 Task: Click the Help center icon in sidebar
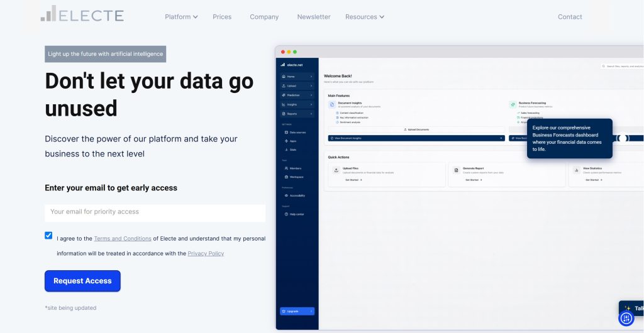click(286, 214)
